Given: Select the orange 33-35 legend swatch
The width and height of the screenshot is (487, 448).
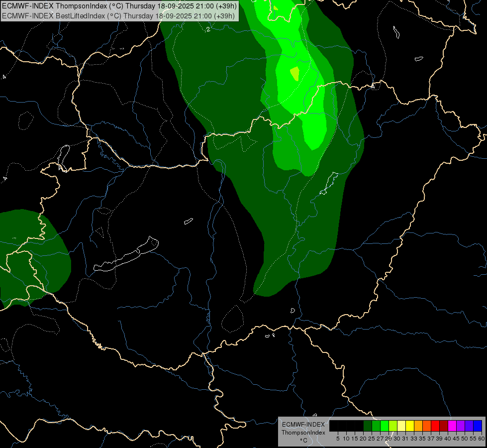Looking at the screenshot, I should [418, 426].
